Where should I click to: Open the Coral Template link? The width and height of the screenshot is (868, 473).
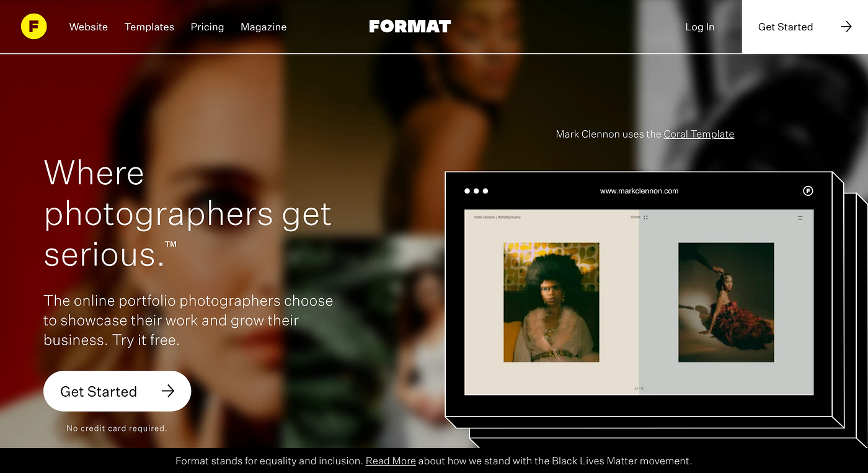click(x=699, y=134)
